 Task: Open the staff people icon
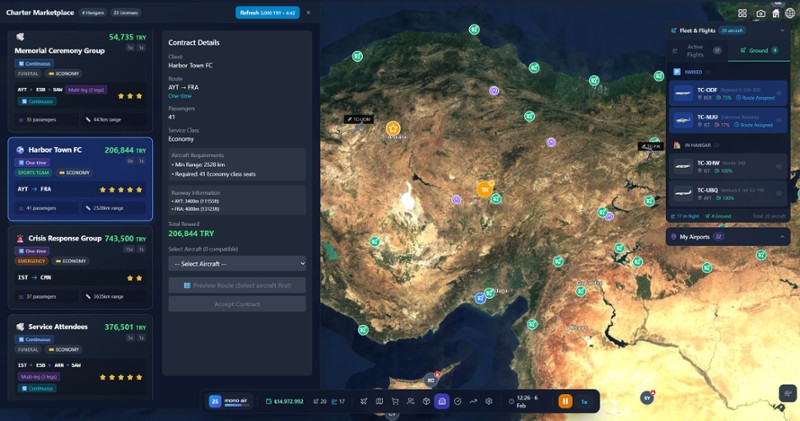click(411, 401)
